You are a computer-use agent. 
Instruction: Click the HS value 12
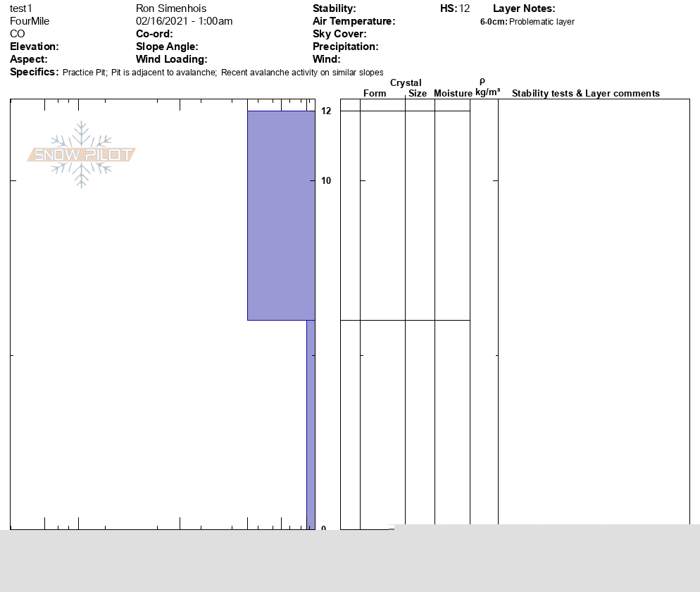click(464, 8)
